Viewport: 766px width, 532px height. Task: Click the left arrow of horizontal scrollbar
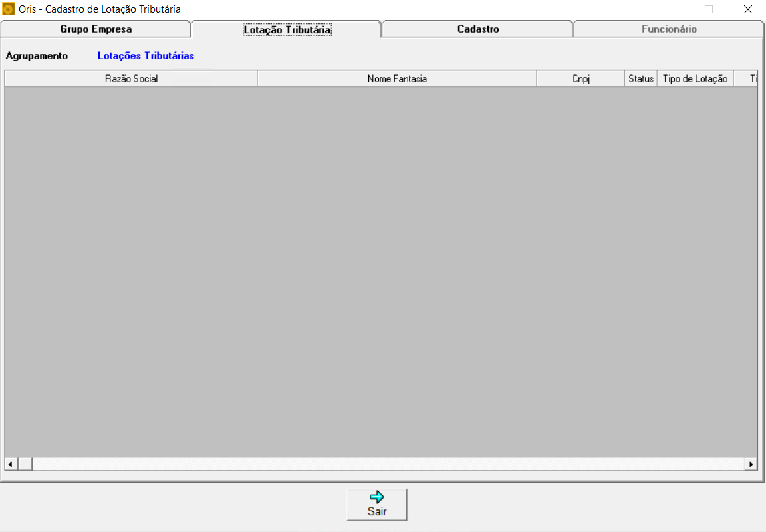pyautogui.click(x=11, y=464)
